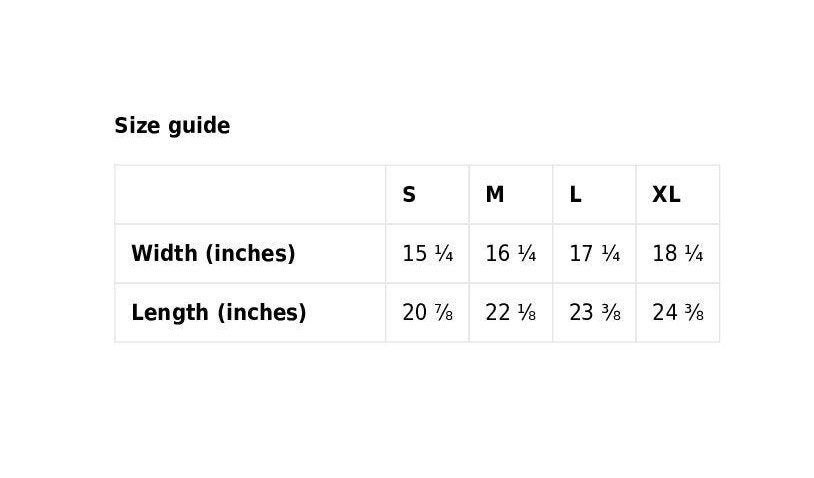
Task: Select the M size column header
Action: click(x=511, y=195)
